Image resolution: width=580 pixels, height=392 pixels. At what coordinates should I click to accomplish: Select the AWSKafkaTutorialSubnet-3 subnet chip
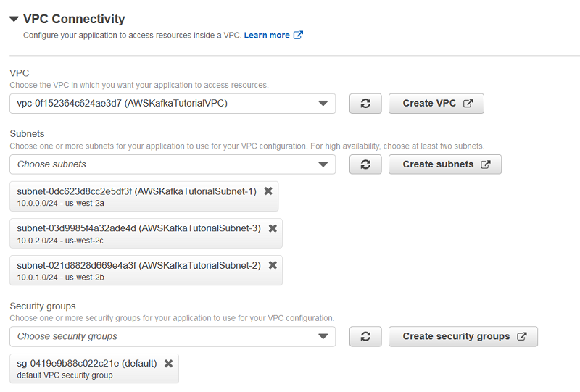[x=146, y=233]
